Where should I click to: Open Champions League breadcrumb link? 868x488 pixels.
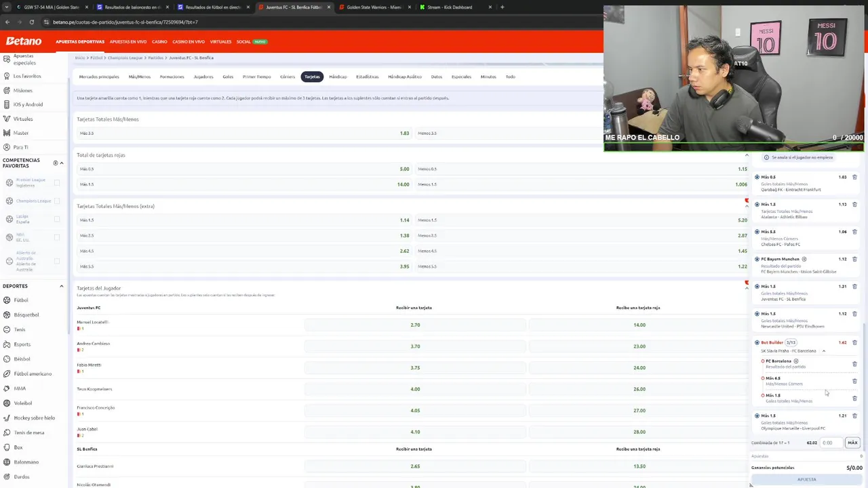coord(125,58)
